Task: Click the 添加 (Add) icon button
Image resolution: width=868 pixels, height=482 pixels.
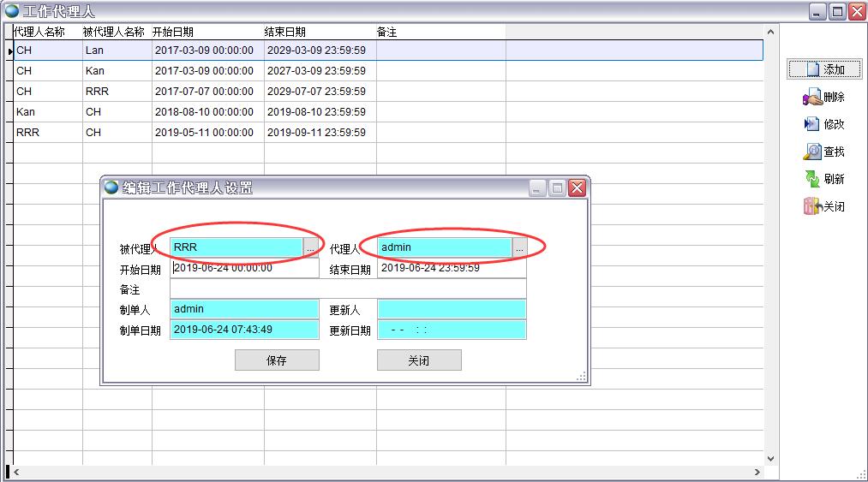Action: pos(825,69)
